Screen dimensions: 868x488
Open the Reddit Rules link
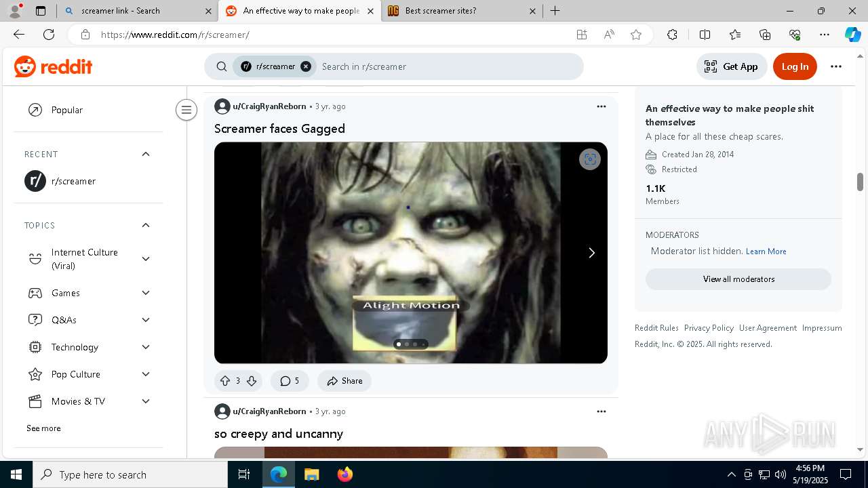click(x=656, y=328)
